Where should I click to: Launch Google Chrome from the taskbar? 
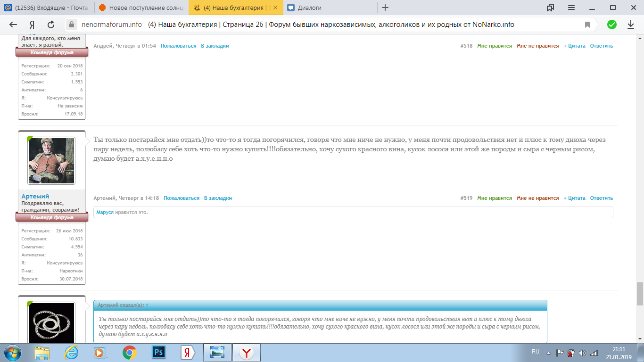130,352
